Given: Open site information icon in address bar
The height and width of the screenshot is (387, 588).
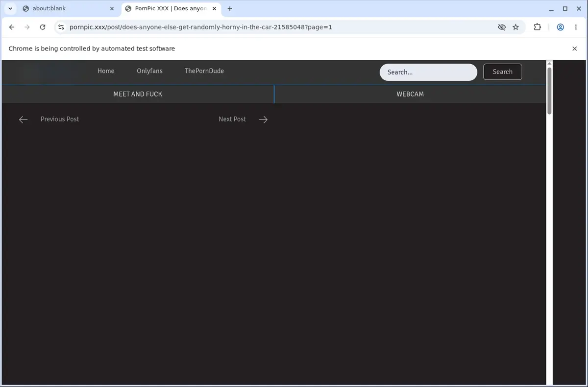Looking at the screenshot, I should tap(61, 27).
